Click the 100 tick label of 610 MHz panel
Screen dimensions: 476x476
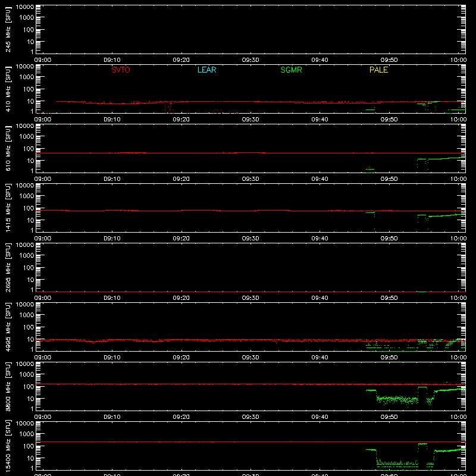point(29,148)
